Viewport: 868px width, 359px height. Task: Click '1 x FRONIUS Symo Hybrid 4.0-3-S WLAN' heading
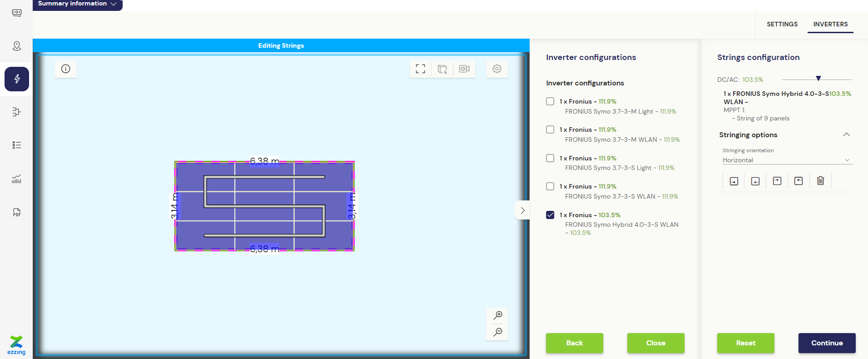[776, 98]
